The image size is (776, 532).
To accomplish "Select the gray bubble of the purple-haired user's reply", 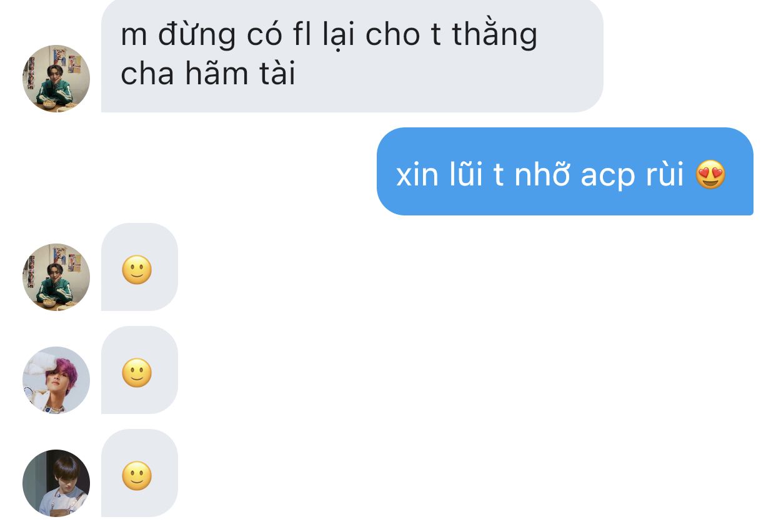I will click(x=139, y=370).
